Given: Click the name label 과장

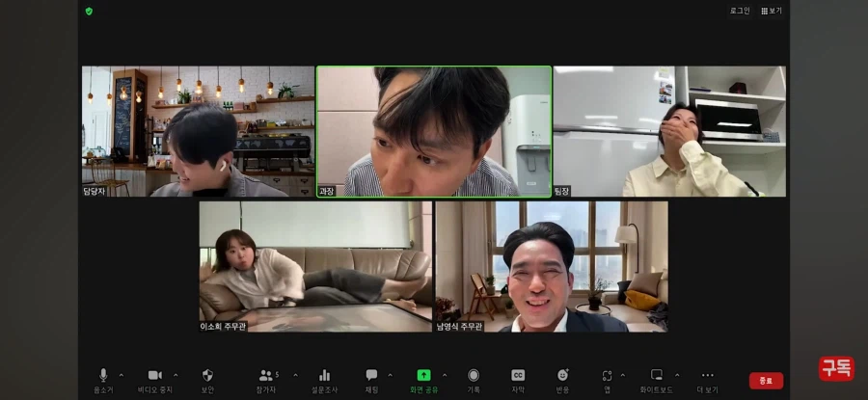Looking at the screenshot, I should click(x=327, y=192).
